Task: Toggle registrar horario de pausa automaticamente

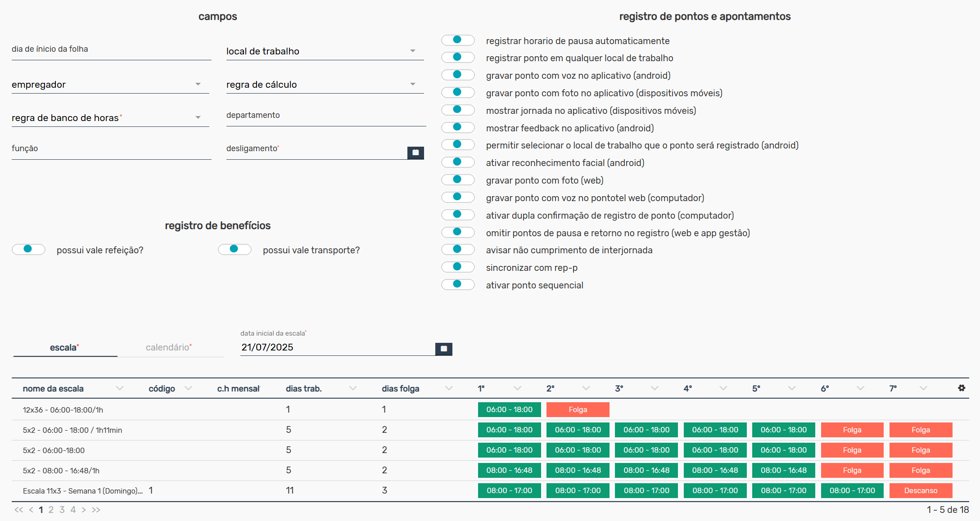Action: [458, 40]
